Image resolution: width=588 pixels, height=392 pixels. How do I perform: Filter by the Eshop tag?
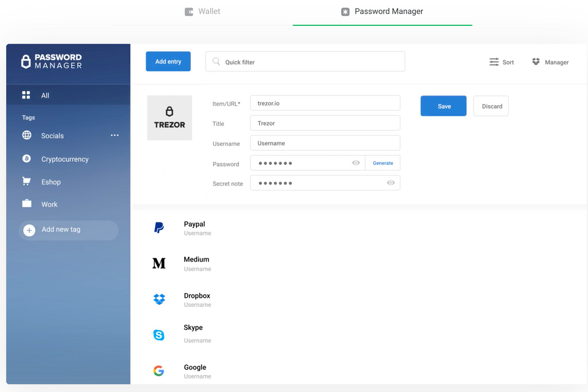51,182
